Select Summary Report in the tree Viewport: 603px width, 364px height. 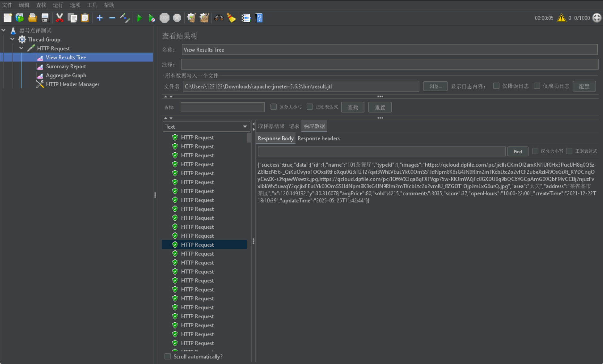click(x=66, y=66)
